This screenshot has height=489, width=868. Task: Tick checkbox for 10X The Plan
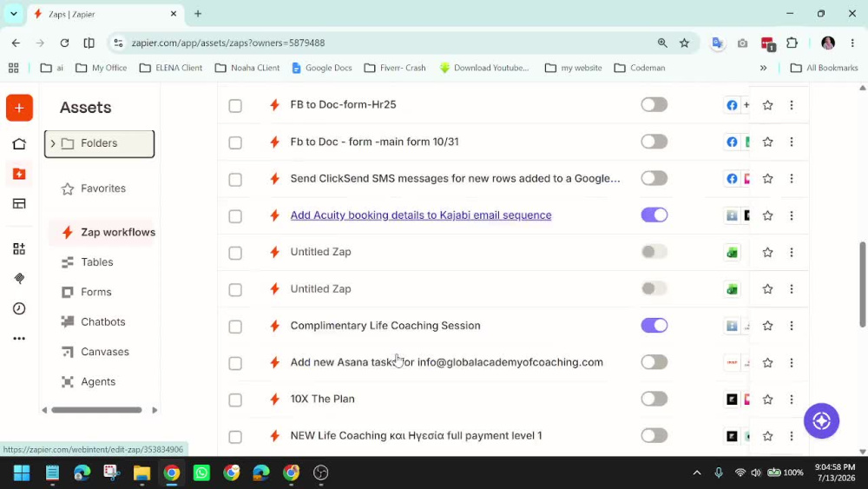(x=235, y=400)
